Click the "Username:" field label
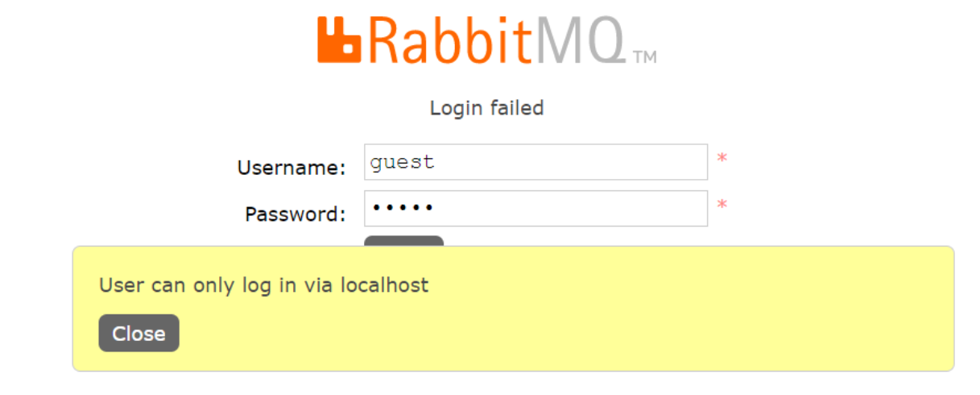The image size is (980, 395). [292, 168]
